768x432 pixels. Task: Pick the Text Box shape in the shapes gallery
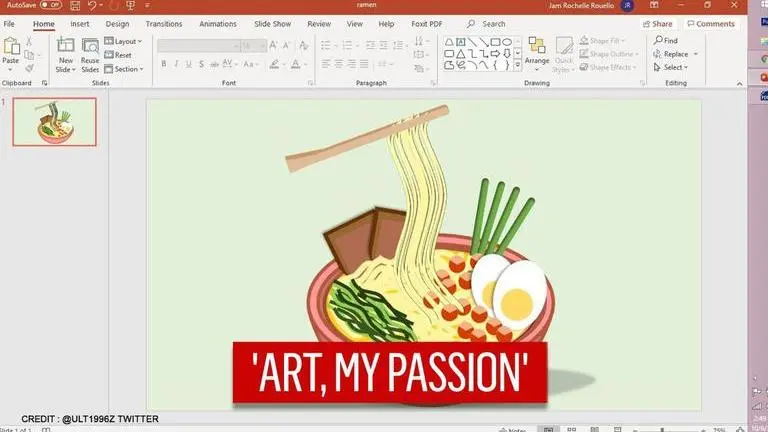pos(460,42)
